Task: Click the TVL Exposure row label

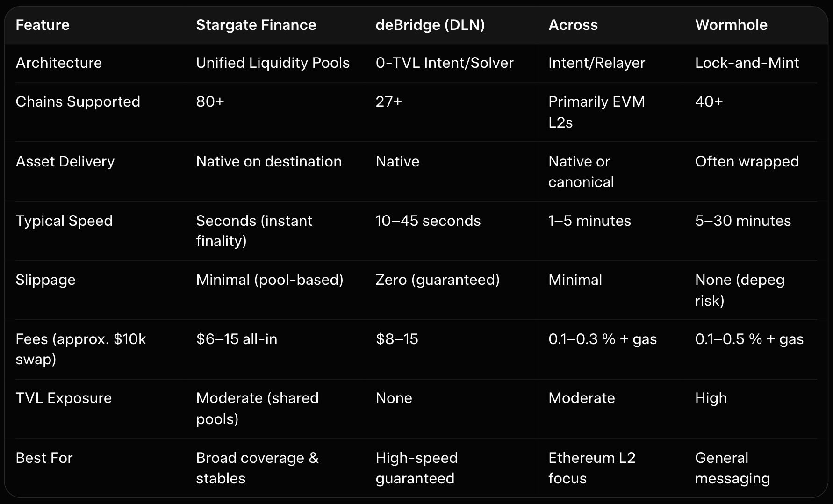Action: [64, 398]
